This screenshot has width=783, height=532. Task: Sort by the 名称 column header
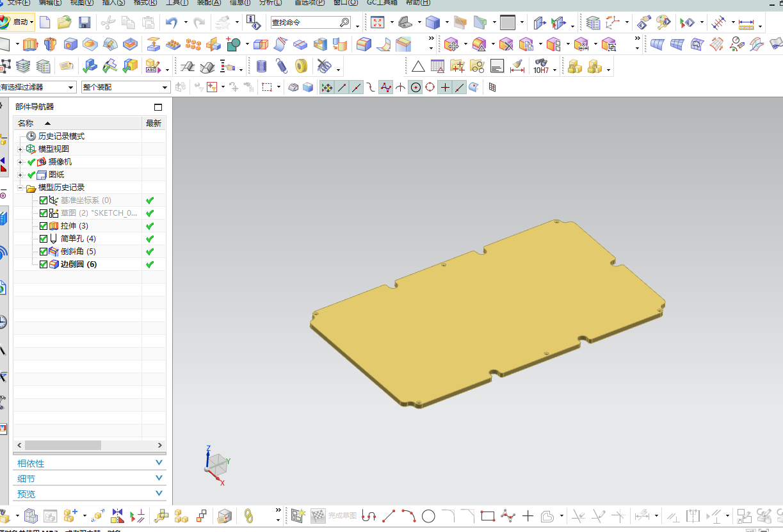coord(77,123)
